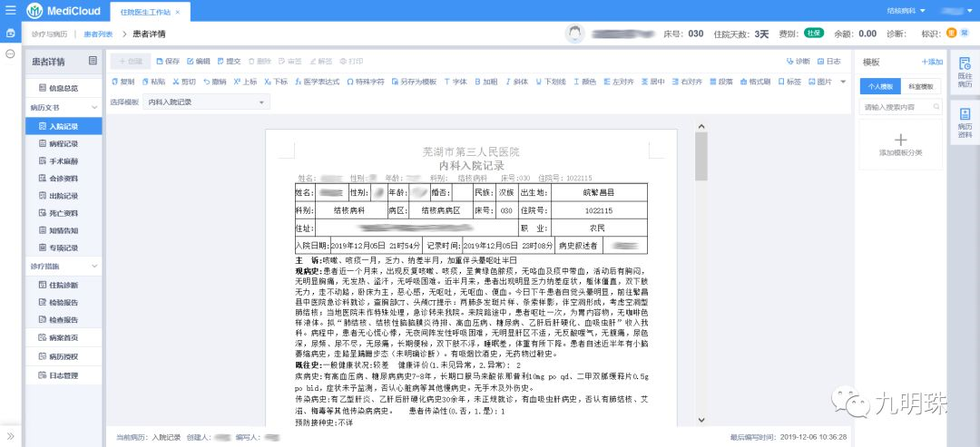The width and height of the screenshot is (980, 447).
Task: Open the 诊断 diagnosis tool
Action: click(x=799, y=61)
